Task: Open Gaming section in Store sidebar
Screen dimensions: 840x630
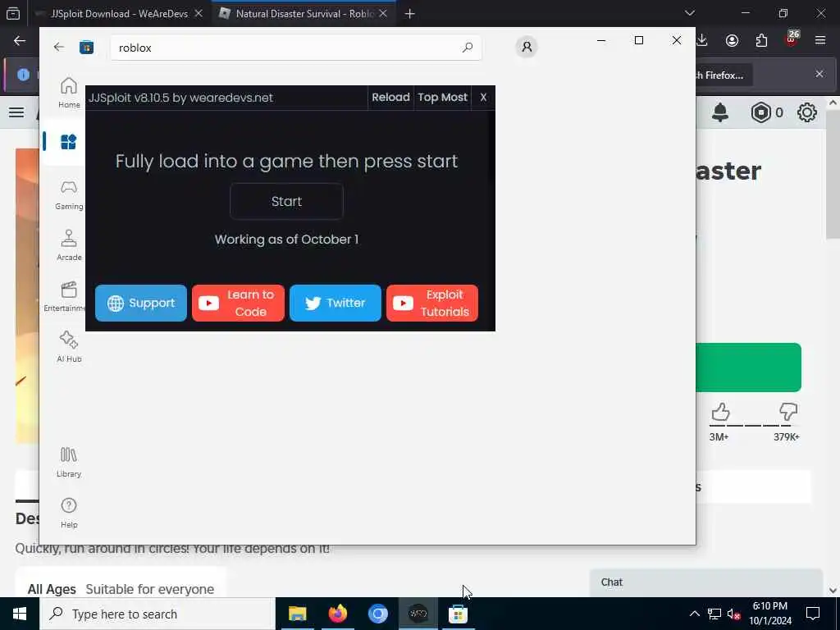Action: [x=69, y=194]
